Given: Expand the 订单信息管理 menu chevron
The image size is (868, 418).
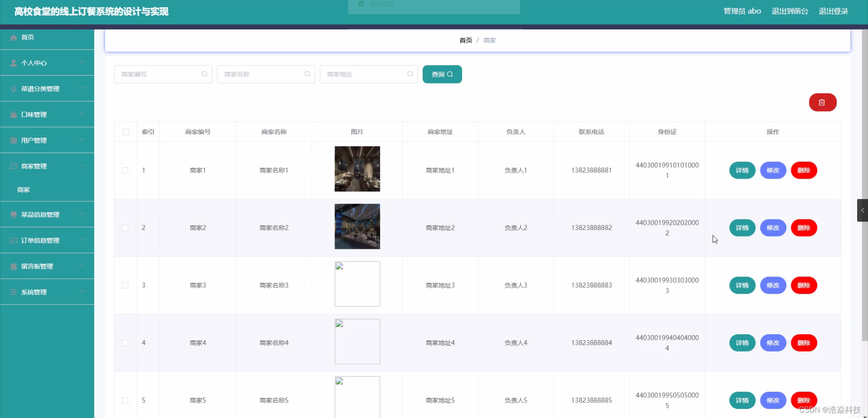Looking at the screenshot, I should point(82,240).
